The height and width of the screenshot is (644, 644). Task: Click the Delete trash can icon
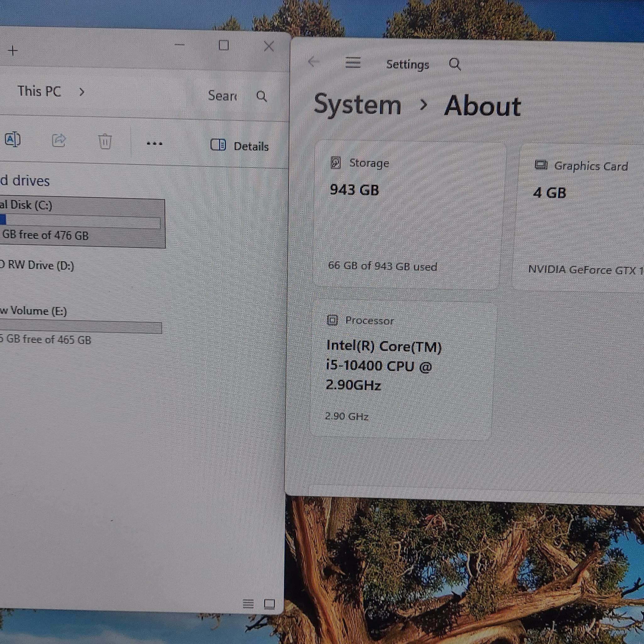[x=105, y=141]
